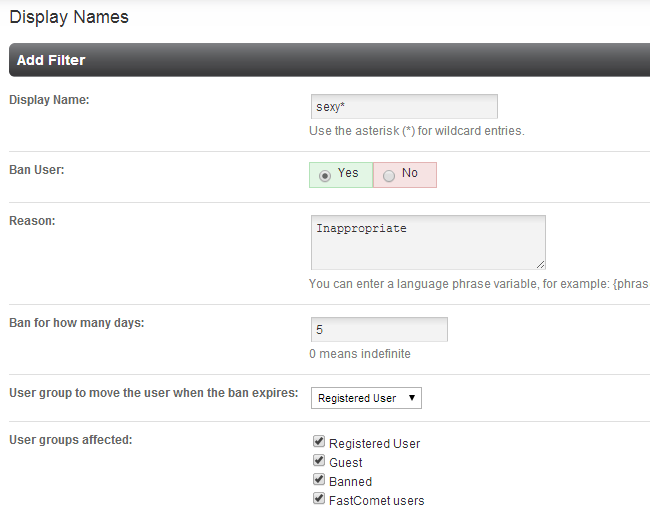This screenshot has height=517, width=650.
Task: Click the FastComet users label text
Action: tap(376, 501)
